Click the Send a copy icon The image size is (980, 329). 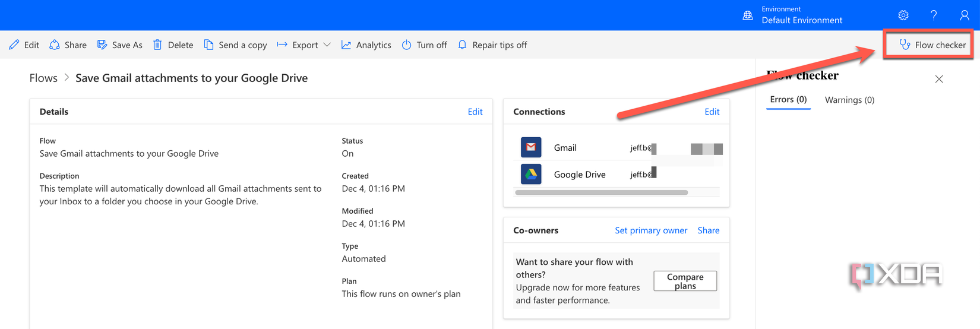[208, 45]
